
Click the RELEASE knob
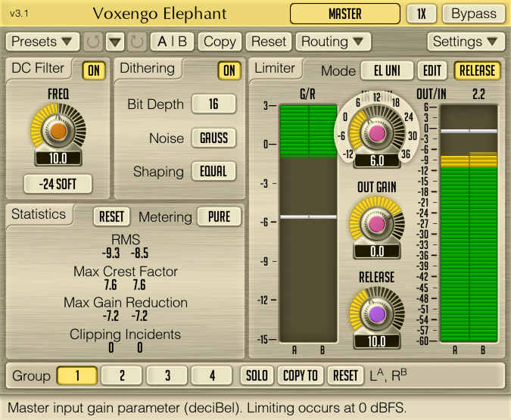point(377,314)
